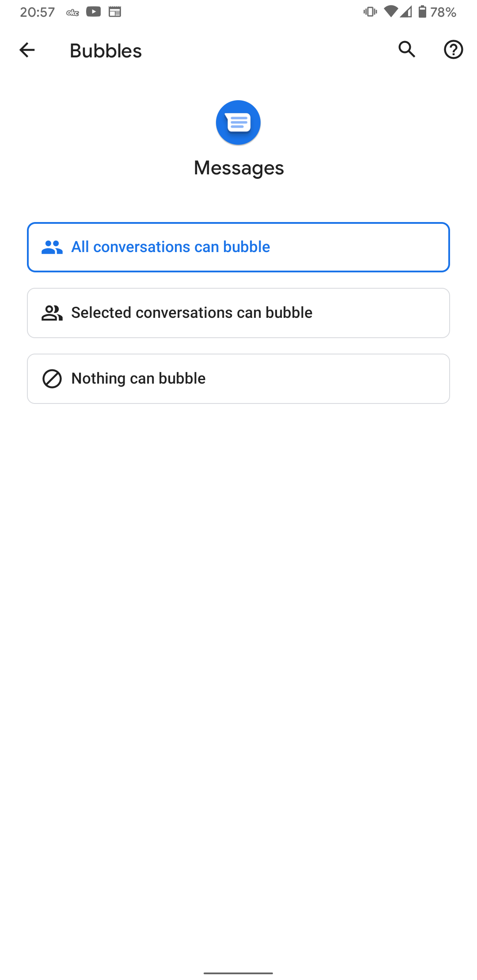
Task: Click the people icon beside Selected conversations
Action: coord(52,313)
